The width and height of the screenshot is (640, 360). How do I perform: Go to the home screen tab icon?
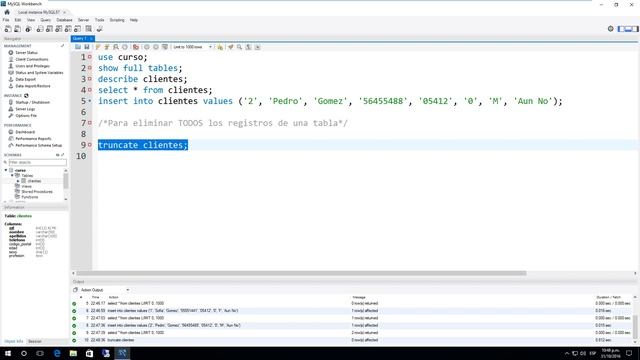pos(7,12)
